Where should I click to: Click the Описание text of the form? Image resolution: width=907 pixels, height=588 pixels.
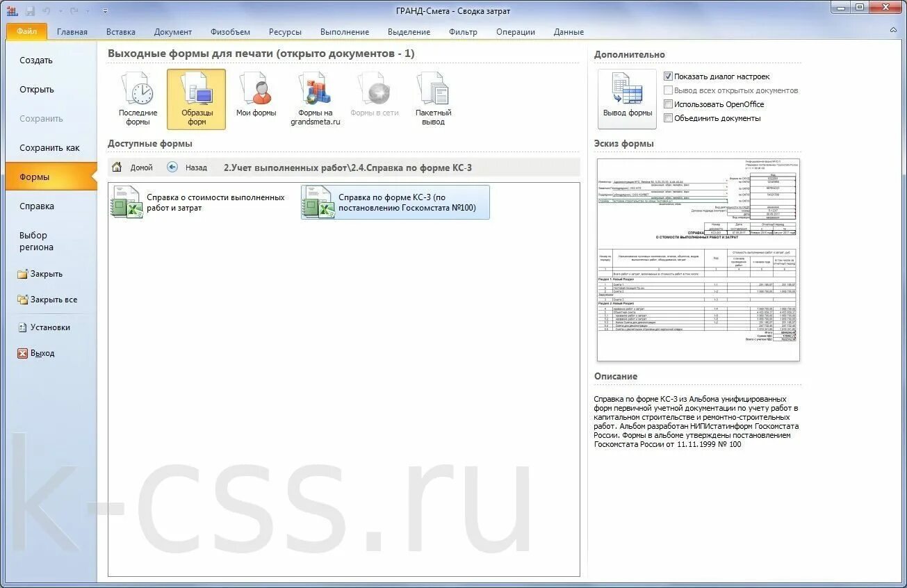(x=696, y=421)
